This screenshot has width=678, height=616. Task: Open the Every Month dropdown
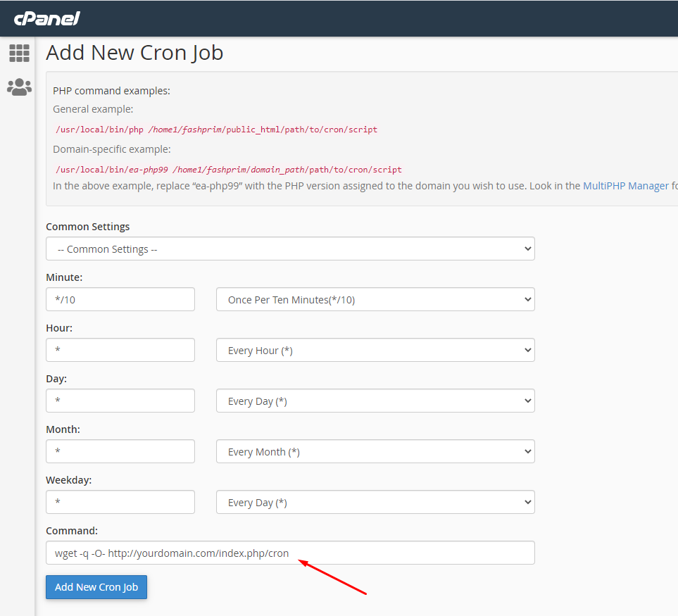click(x=375, y=451)
